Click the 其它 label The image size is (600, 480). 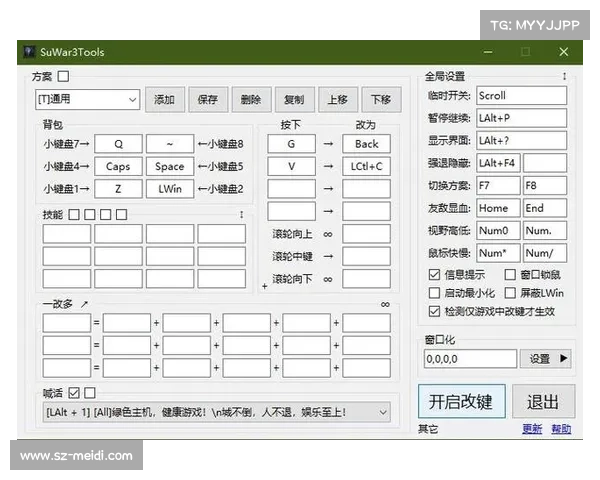[x=428, y=429]
